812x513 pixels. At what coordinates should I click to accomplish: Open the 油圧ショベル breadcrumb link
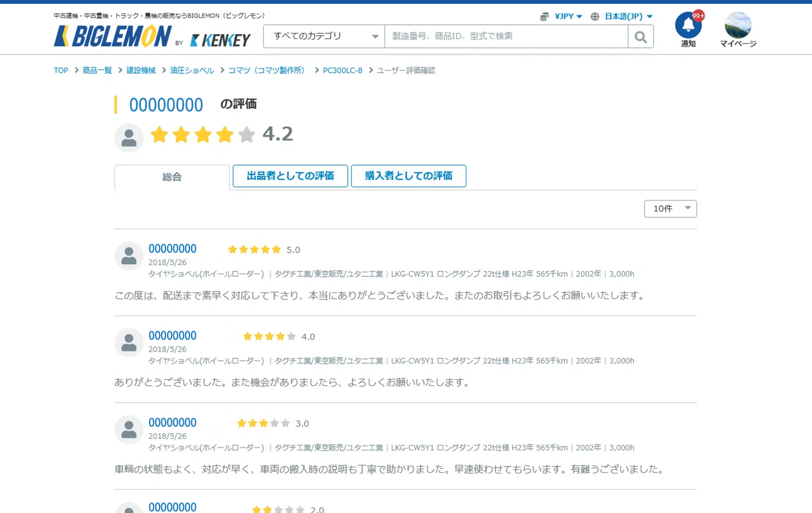tap(191, 70)
